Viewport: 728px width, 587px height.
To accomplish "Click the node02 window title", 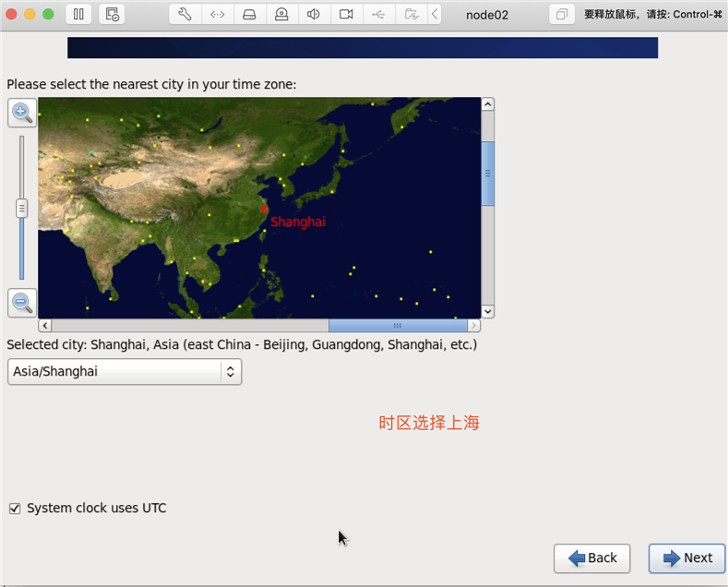I will [487, 15].
